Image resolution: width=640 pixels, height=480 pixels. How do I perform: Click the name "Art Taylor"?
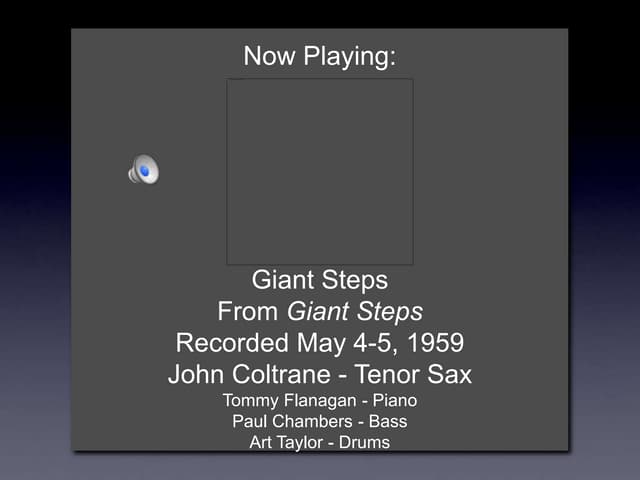click(287, 442)
